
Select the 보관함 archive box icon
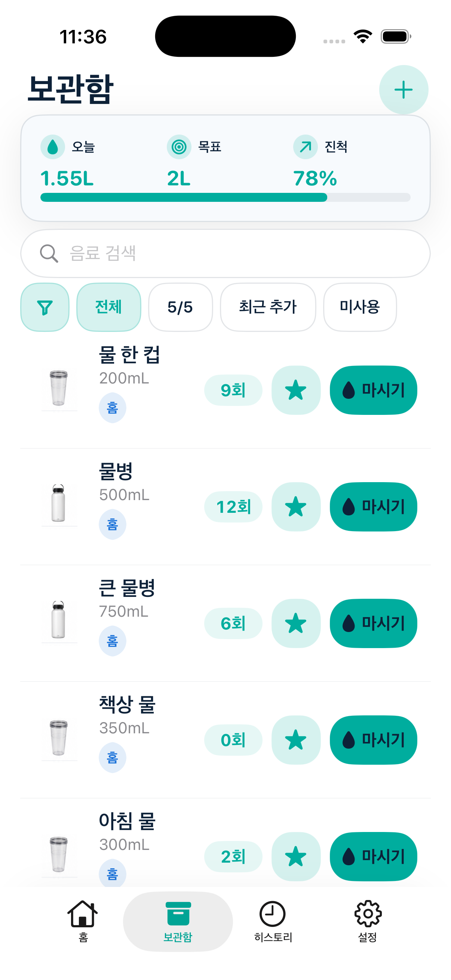click(x=178, y=914)
